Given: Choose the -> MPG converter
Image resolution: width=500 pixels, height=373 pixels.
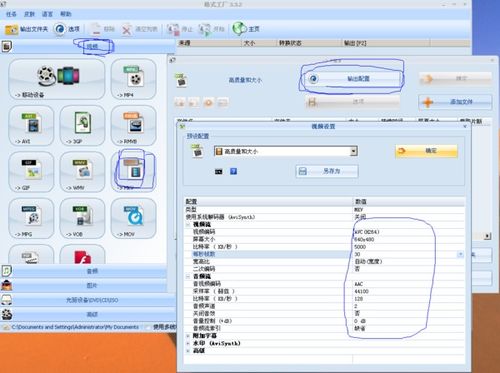Looking at the screenshot, I should tap(31, 218).
